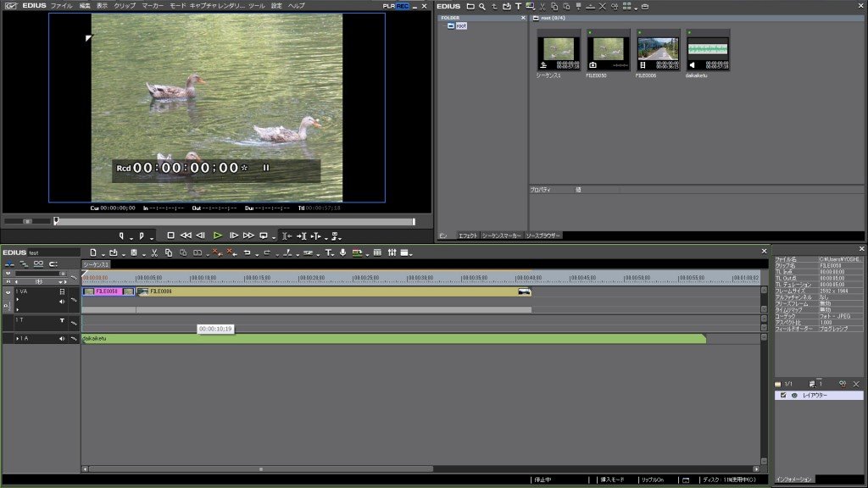Click the Search magnifier icon in the bin window

482,7
